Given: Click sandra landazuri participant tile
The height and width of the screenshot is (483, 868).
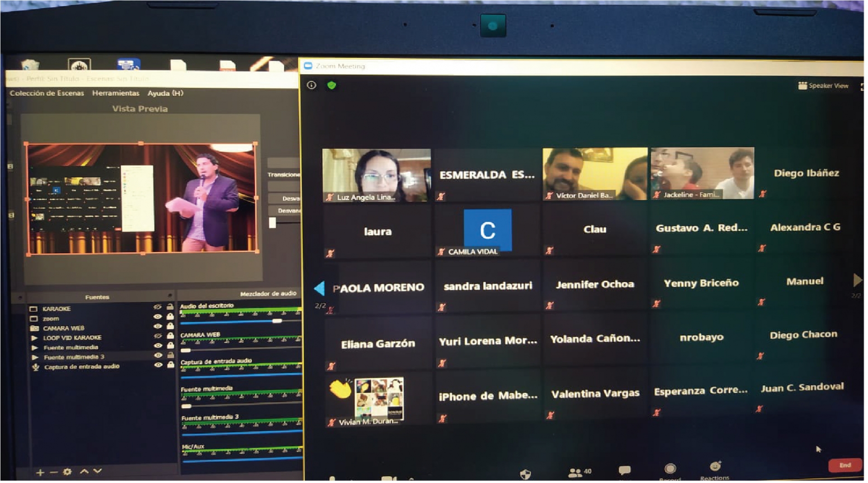Looking at the screenshot, I should point(487,286).
